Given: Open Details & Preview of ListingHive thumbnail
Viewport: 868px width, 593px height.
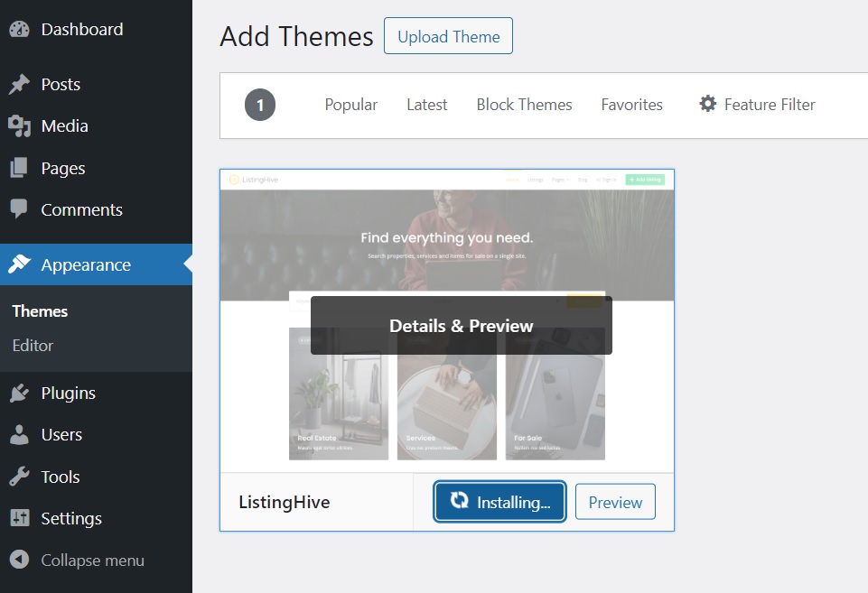Looking at the screenshot, I should (461, 326).
